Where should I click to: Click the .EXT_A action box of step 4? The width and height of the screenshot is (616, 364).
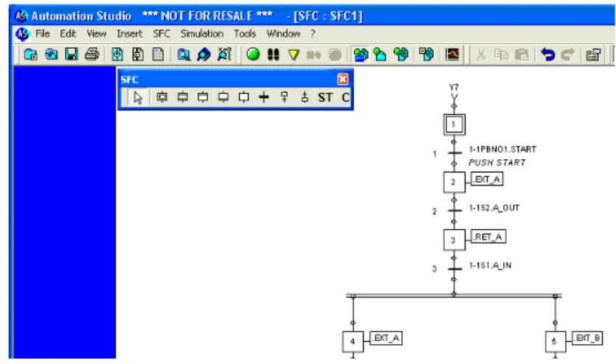(x=386, y=338)
